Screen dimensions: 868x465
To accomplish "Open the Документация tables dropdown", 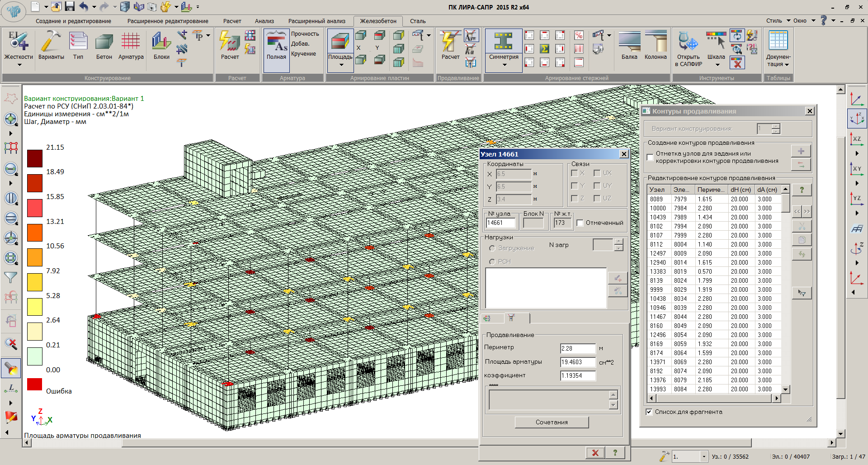I will pyautogui.click(x=787, y=65).
